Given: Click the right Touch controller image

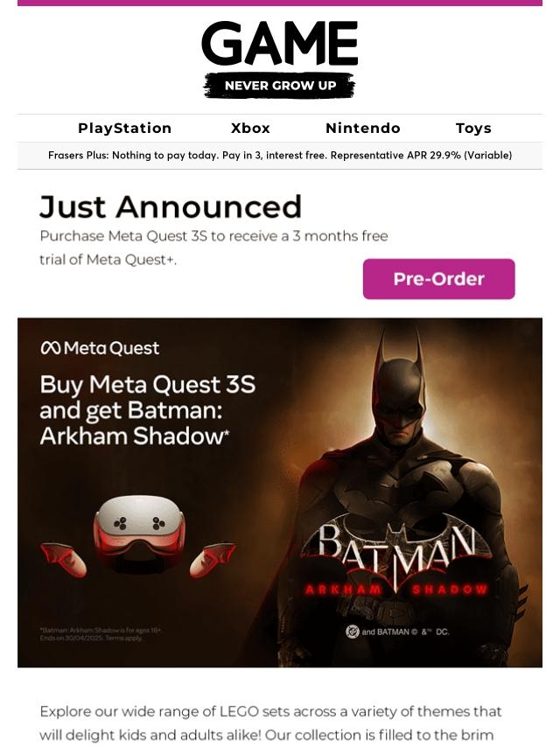Looking at the screenshot, I should coord(213,560).
